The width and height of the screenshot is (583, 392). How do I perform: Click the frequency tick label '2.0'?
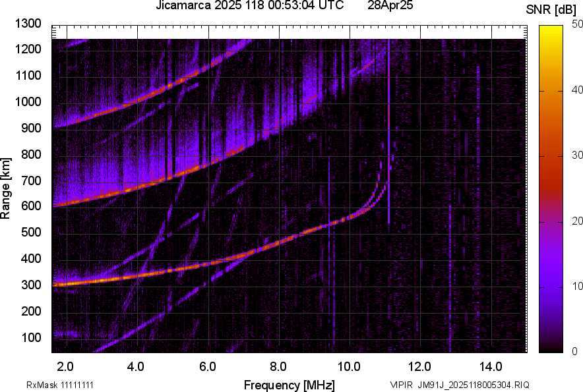coord(66,367)
